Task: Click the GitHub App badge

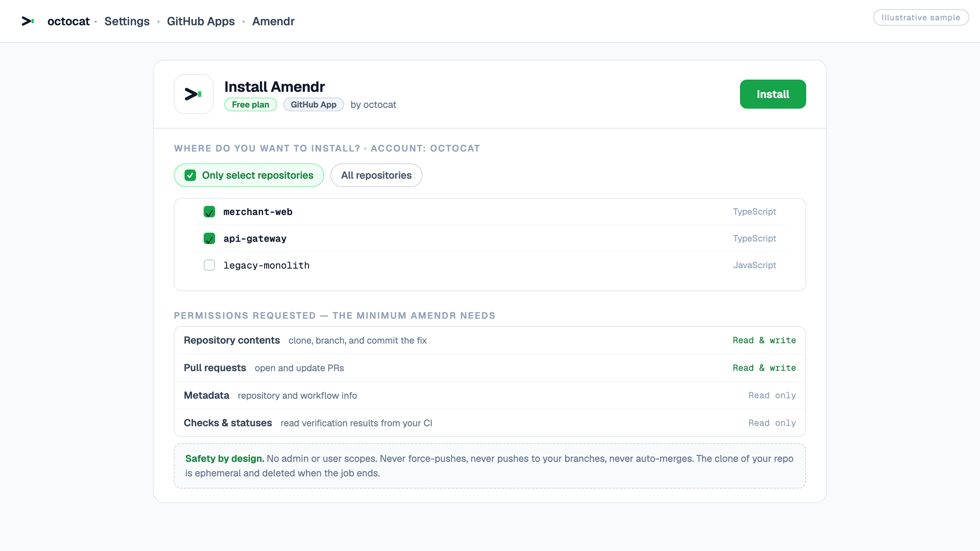Action: pyautogui.click(x=314, y=105)
